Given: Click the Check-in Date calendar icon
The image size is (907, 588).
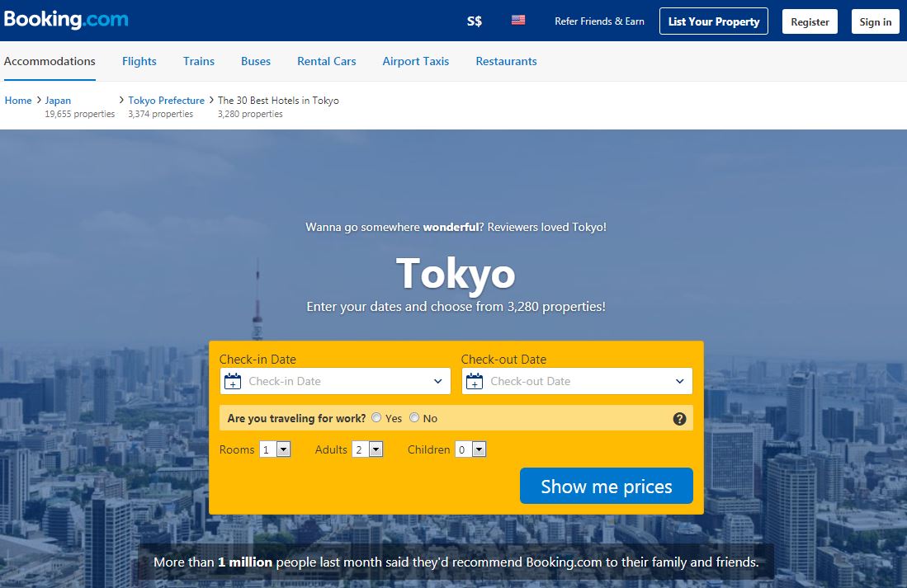Looking at the screenshot, I should click(233, 381).
